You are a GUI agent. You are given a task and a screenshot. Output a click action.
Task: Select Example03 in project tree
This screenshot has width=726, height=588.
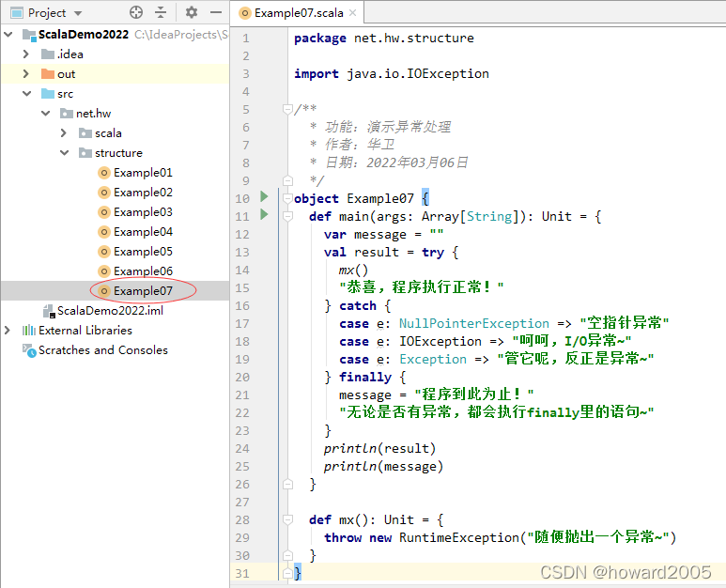(x=143, y=212)
